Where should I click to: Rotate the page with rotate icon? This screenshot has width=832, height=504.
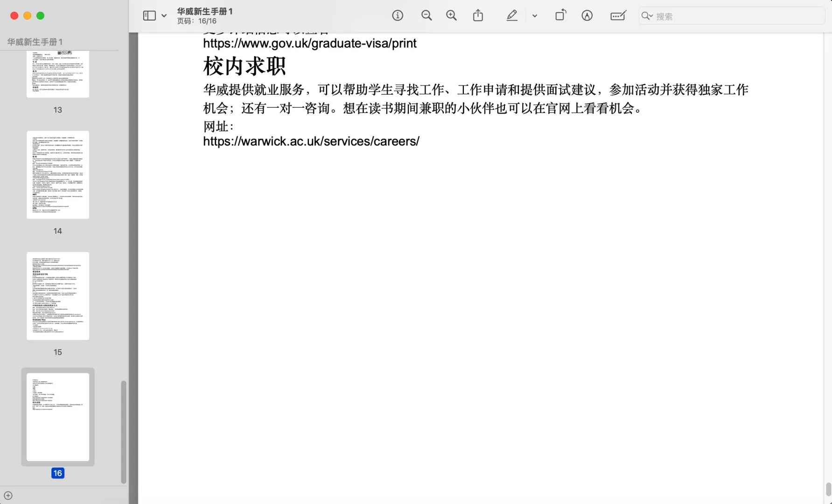click(560, 15)
